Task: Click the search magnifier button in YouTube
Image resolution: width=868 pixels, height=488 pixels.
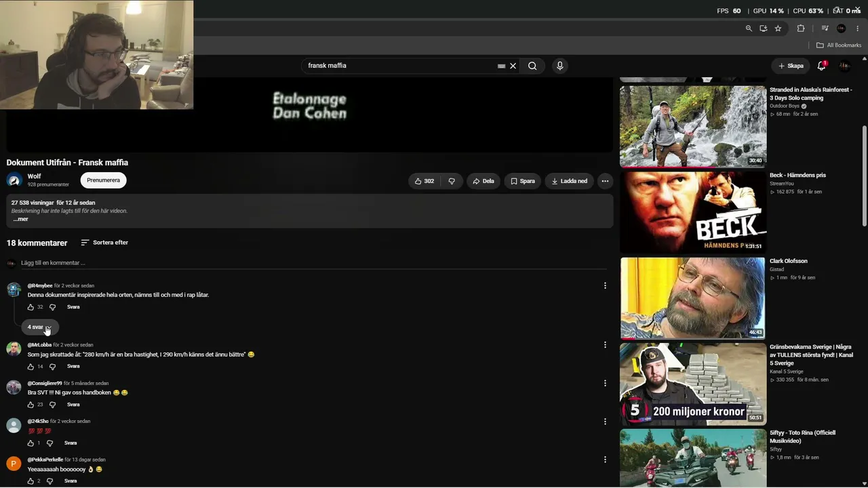Action: 532,66
